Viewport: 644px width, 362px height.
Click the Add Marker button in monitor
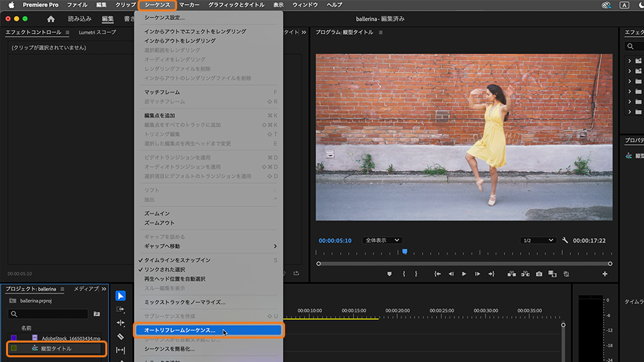(x=389, y=274)
